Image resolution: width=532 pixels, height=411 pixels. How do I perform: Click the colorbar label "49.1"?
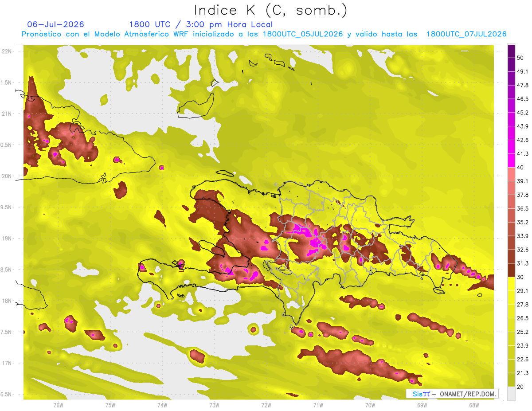tap(523, 71)
